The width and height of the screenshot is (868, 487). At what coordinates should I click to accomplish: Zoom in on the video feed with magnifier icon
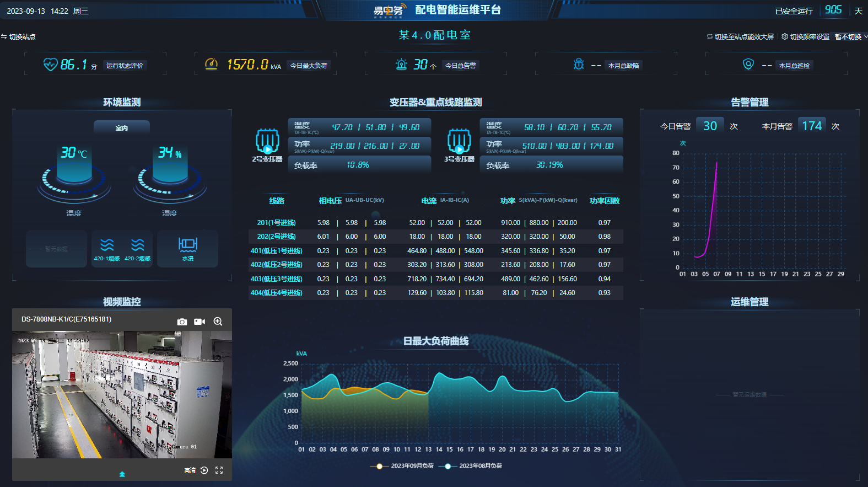point(218,322)
